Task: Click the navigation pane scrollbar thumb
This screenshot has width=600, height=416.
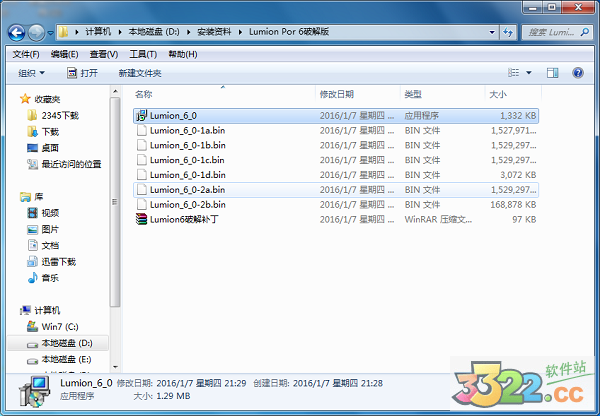Action: click(x=115, y=202)
